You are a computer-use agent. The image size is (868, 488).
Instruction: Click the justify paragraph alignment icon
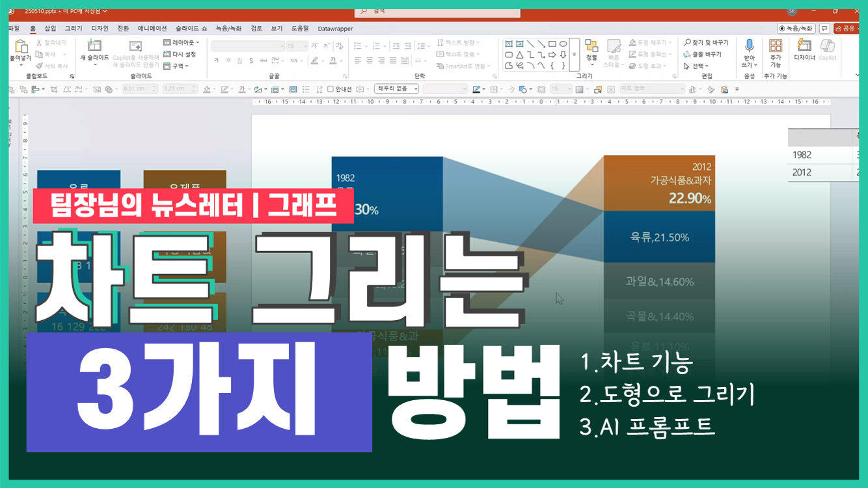point(392,61)
